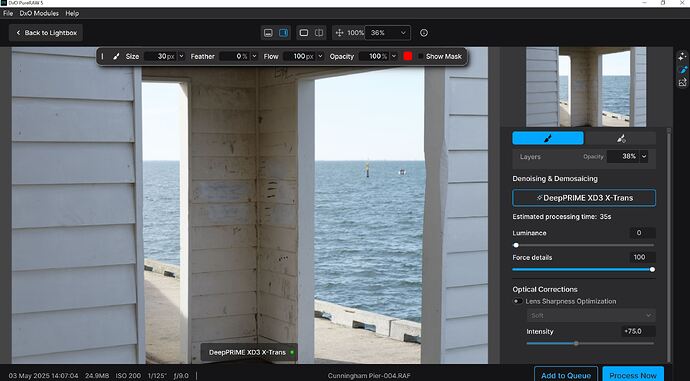Open the File menu
Viewport: 690px width, 381px height.
[8, 13]
